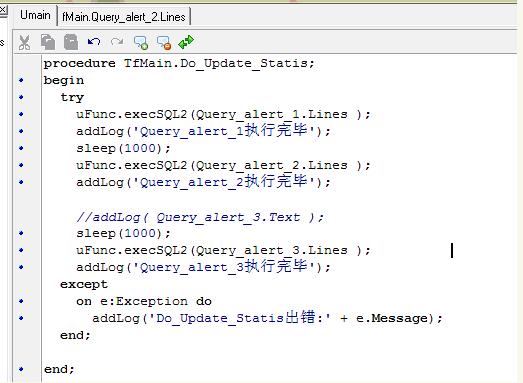Click 'uFunc.execSQL2(Query_alert_2.Lines );' text
523x383 pixels.
click(223, 166)
